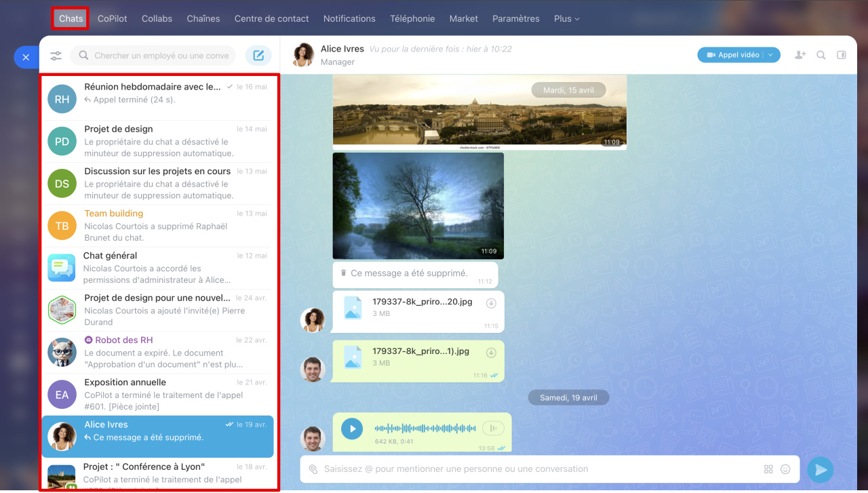Click the man's avatar beside the 179337-8k_priro...1).jpg file
This screenshot has width=868, height=493.
coord(313,370)
